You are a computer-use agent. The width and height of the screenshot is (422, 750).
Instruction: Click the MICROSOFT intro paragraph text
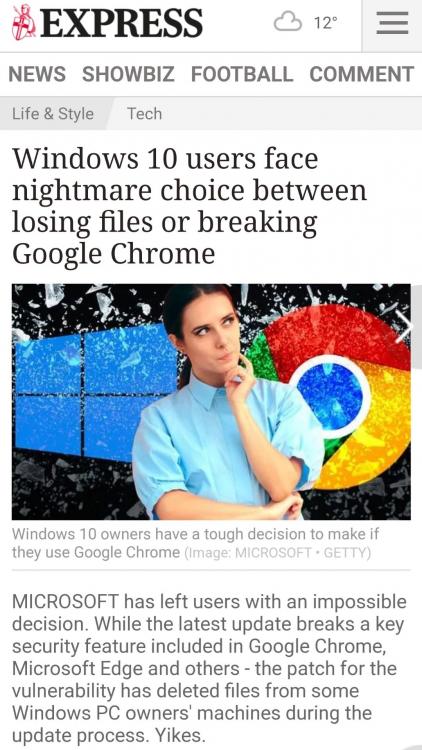click(x=209, y=668)
